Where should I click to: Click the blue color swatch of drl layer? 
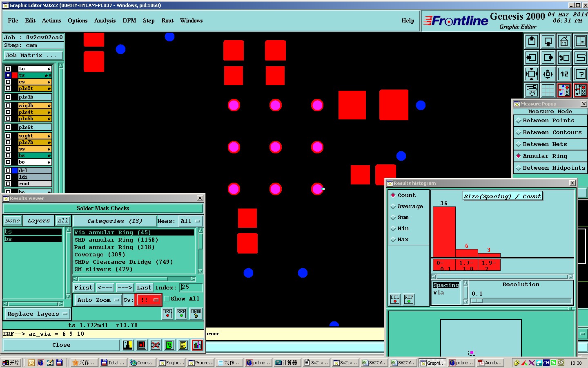point(15,171)
